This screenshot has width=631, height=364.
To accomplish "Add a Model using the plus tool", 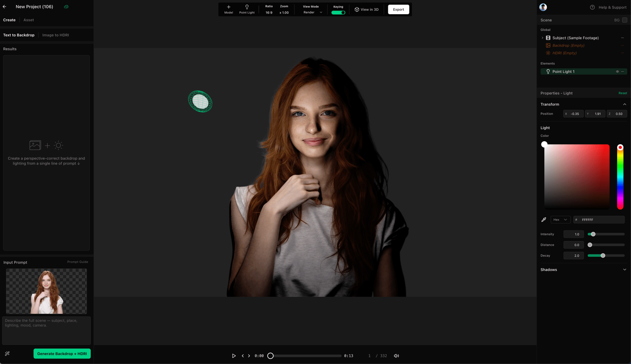I will (229, 9).
